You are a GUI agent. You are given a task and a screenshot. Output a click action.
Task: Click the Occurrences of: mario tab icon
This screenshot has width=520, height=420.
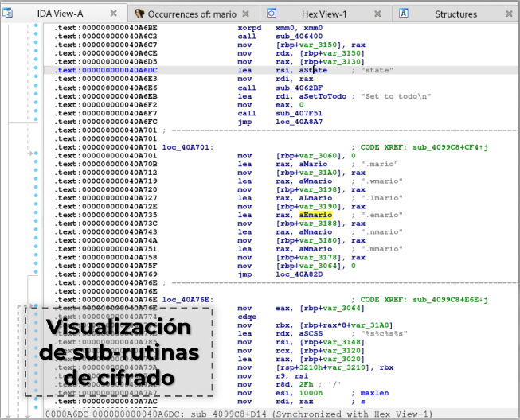(x=140, y=14)
